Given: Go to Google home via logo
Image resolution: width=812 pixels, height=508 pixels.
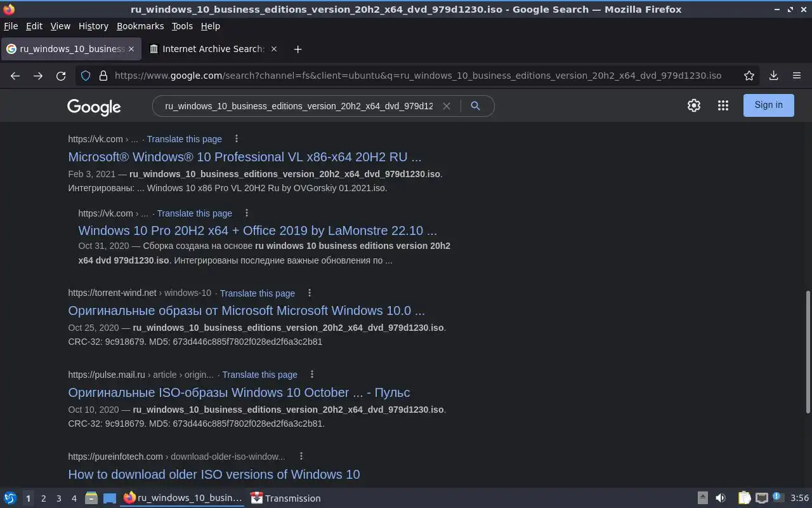Looking at the screenshot, I should point(94,107).
